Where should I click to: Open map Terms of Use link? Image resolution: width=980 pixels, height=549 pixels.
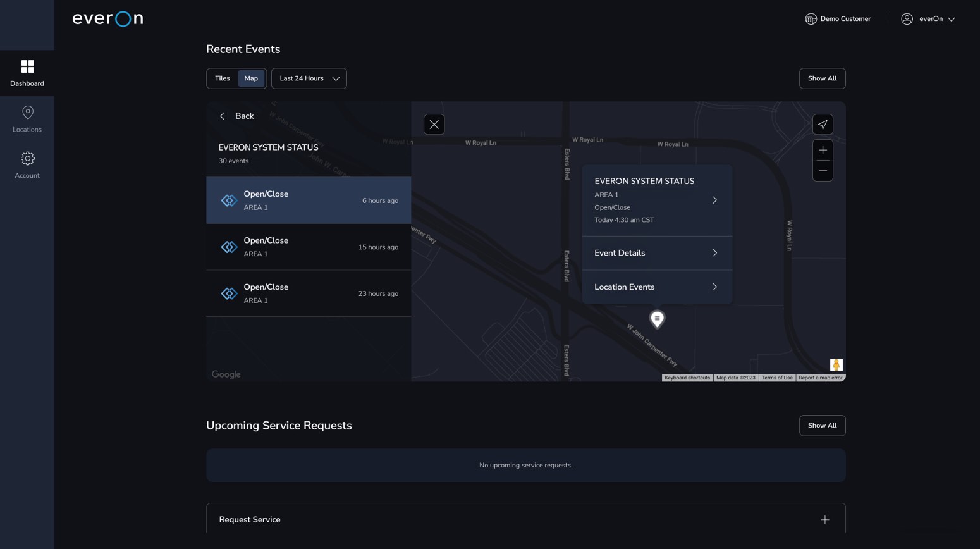click(776, 378)
